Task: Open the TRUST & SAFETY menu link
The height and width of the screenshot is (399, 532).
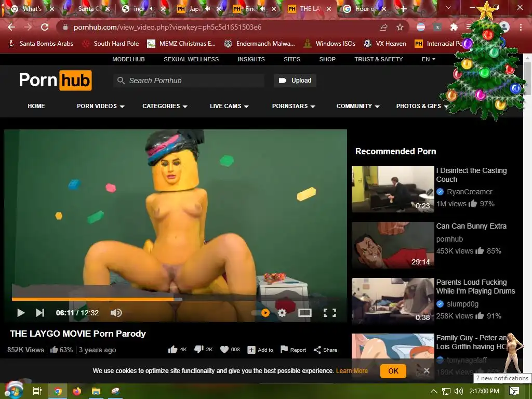Action: pos(379,59)
